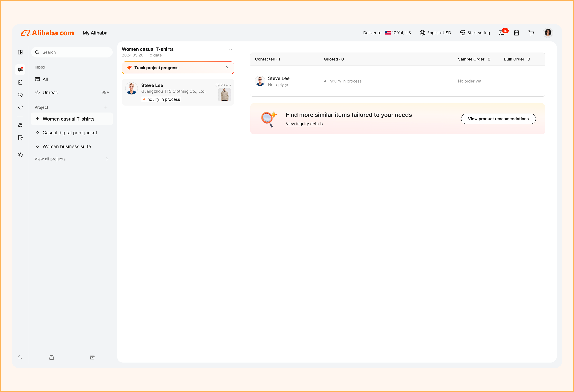Select the messages icon in left sidebar
The image size is (574, 392).
(20, 69)
